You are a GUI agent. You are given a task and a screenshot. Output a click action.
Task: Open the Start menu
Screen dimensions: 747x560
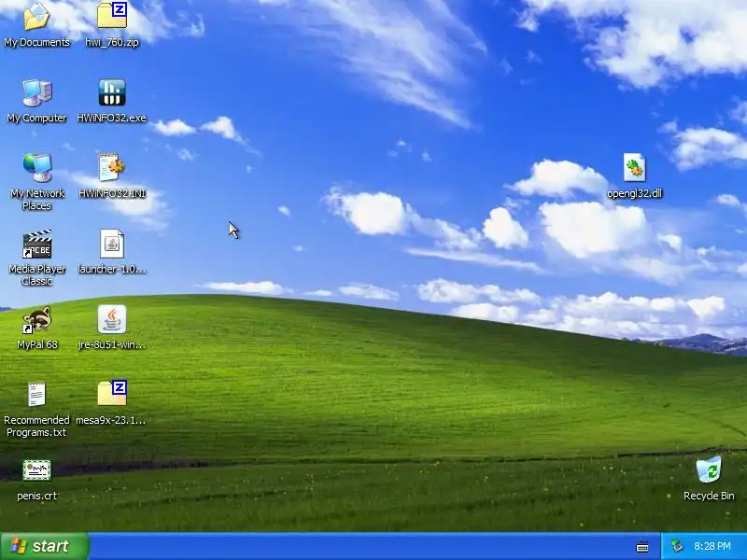point(45,546)
